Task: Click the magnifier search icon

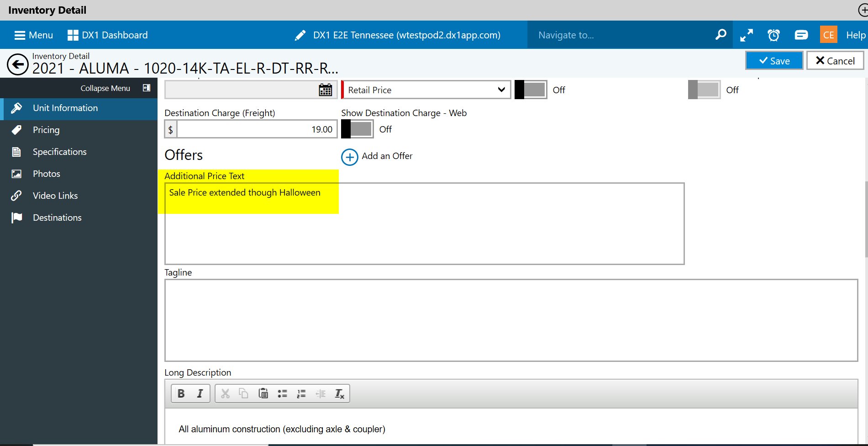Action: pos(721,35)
